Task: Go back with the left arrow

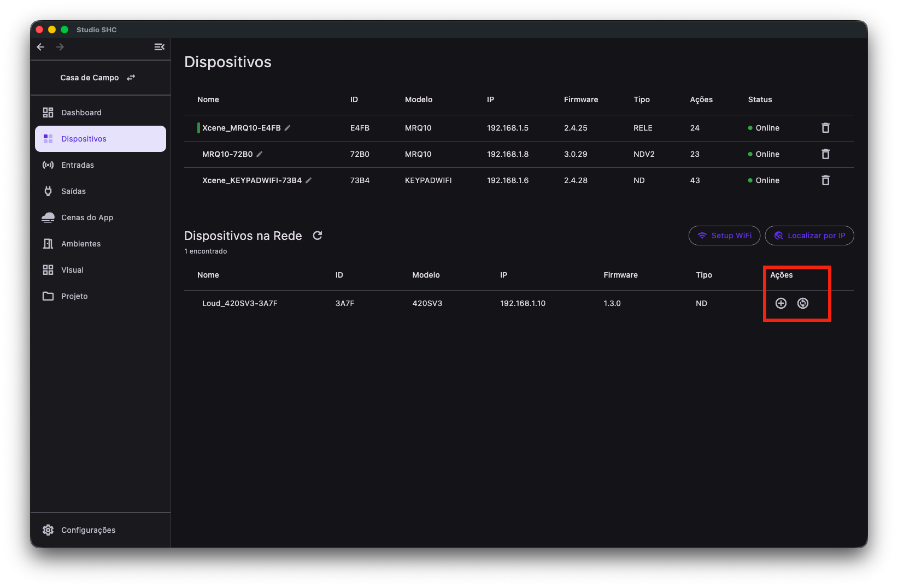Action: pyautogui.click(x=40, y=47)
